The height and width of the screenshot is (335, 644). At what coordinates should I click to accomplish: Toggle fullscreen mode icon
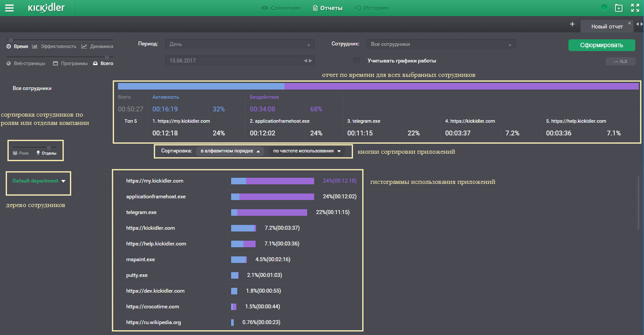pos(635,8)
